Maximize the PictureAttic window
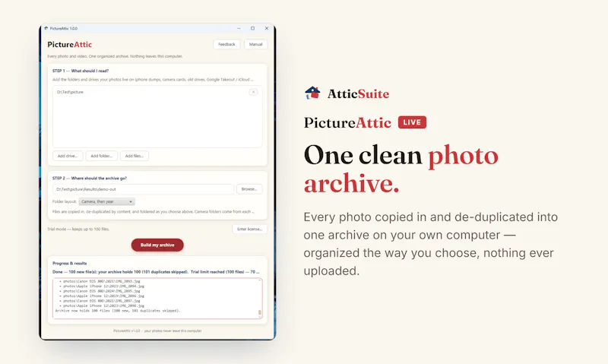 click(x=253, y=28)
